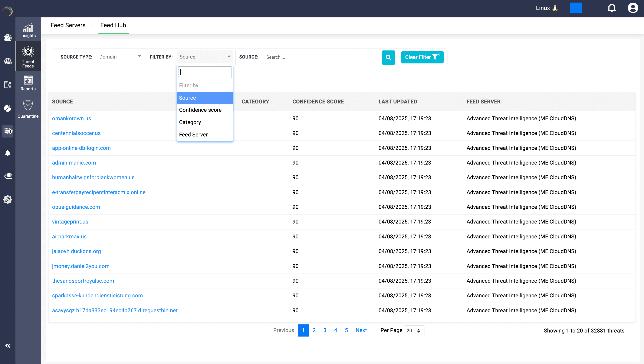Open the omankotown.us threat entry
Screen dimensions: 644x364
[72, 118]
